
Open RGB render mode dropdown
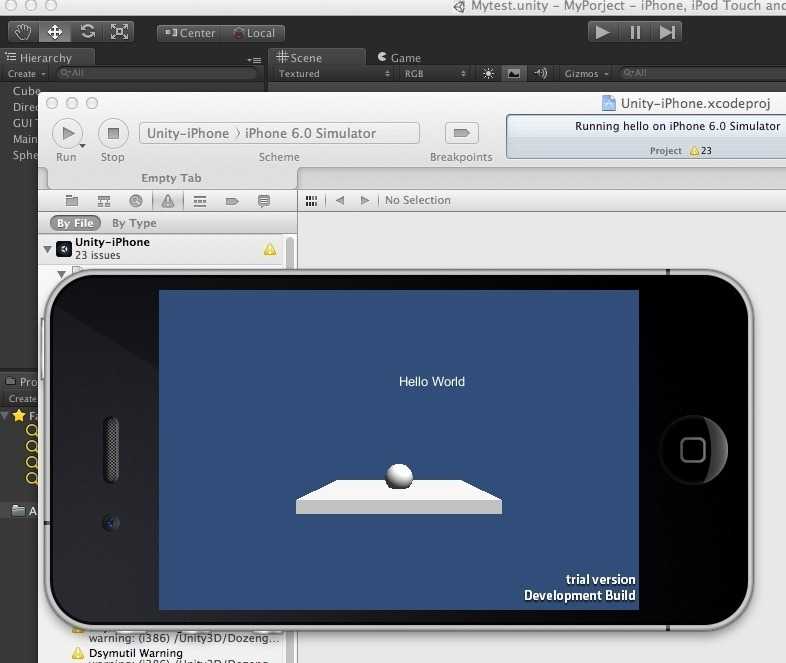coord(435,74)
